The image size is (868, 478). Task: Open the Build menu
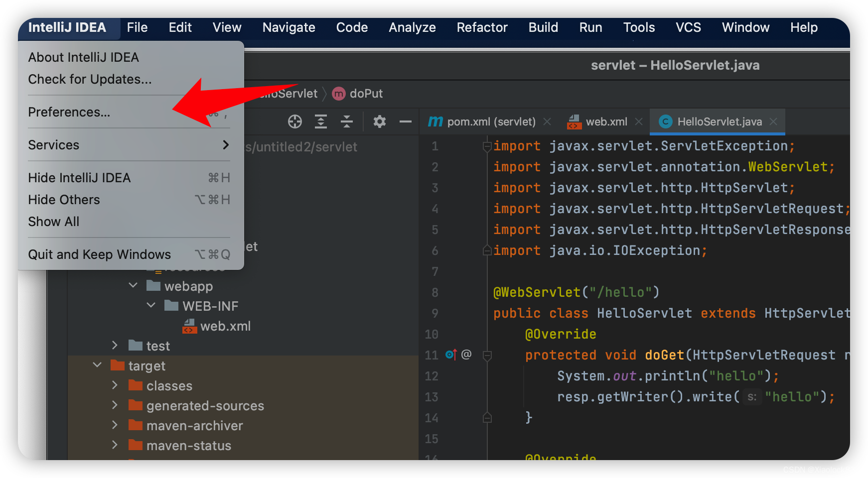543,27
